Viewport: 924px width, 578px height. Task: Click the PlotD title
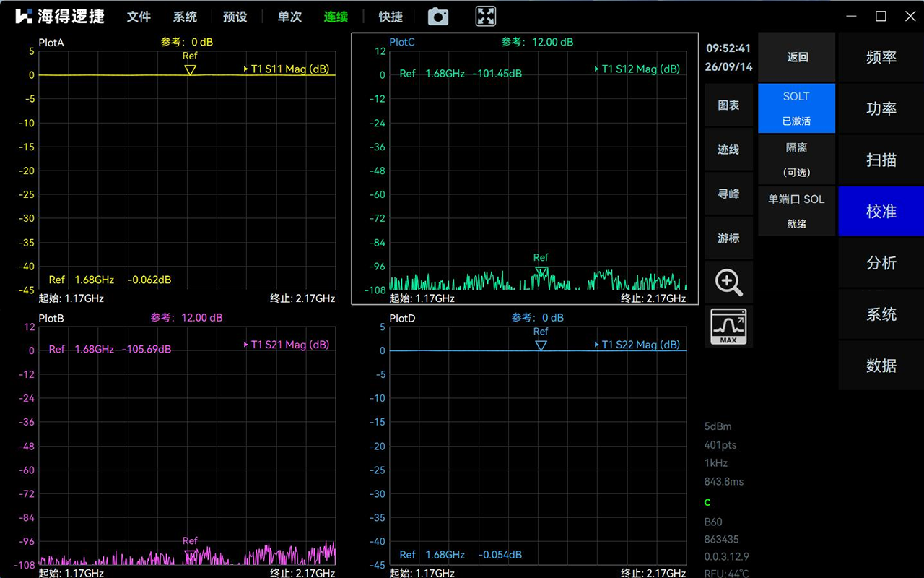click(402, 318)
